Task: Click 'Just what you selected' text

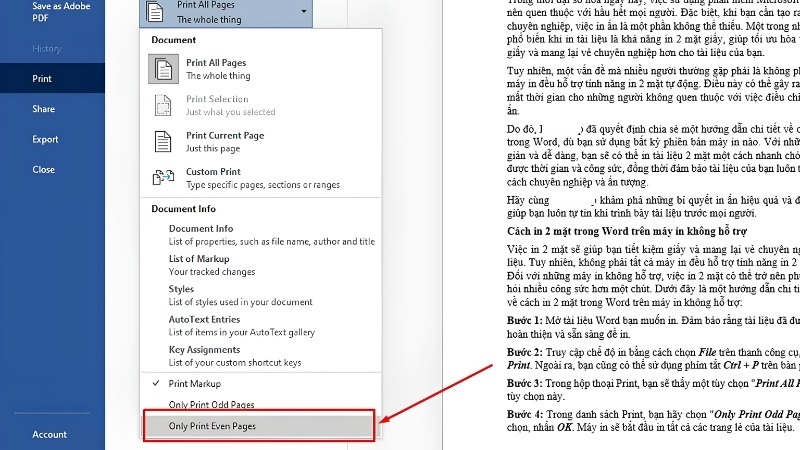Action: [231, 112]
